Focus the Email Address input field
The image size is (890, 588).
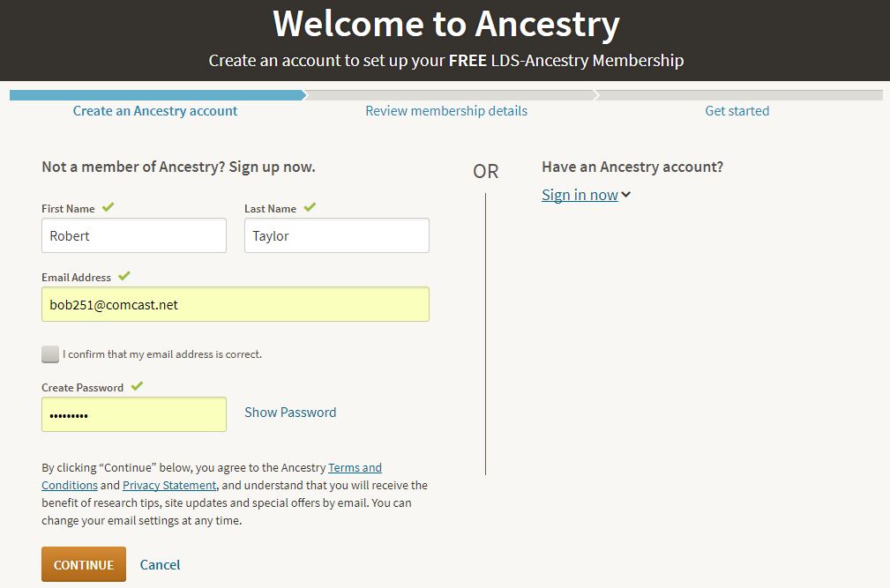pyautogui.click(x=235, y=304)
